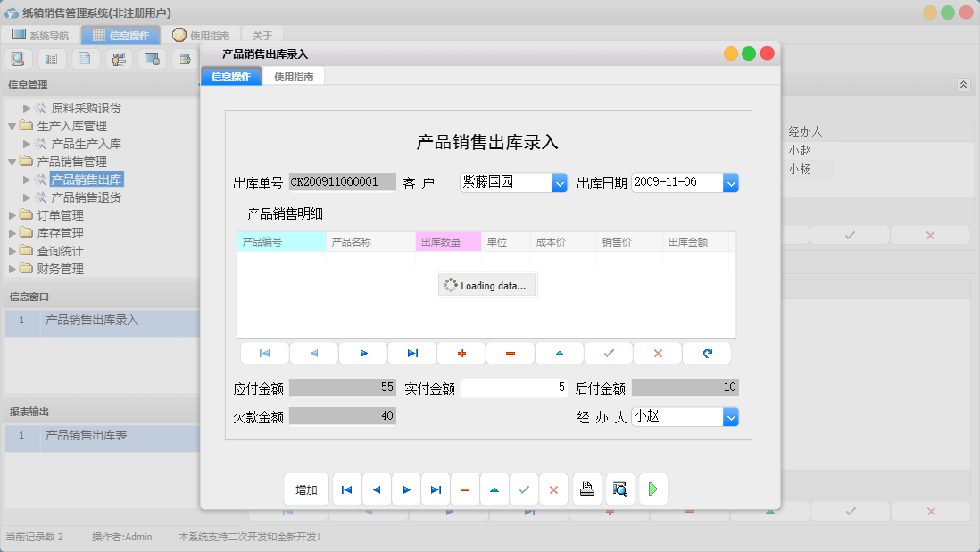Image resolution: width=980 pixels, height=552 pixels.
Task: Select the magnifier search tool on the toolbar
Action: tap(18, 58)
